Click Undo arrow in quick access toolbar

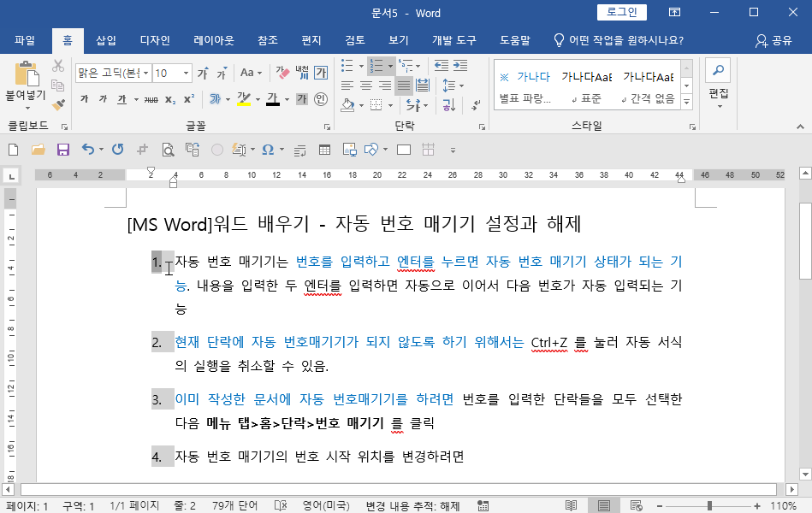pyautogui.click(x=88, y=150)
